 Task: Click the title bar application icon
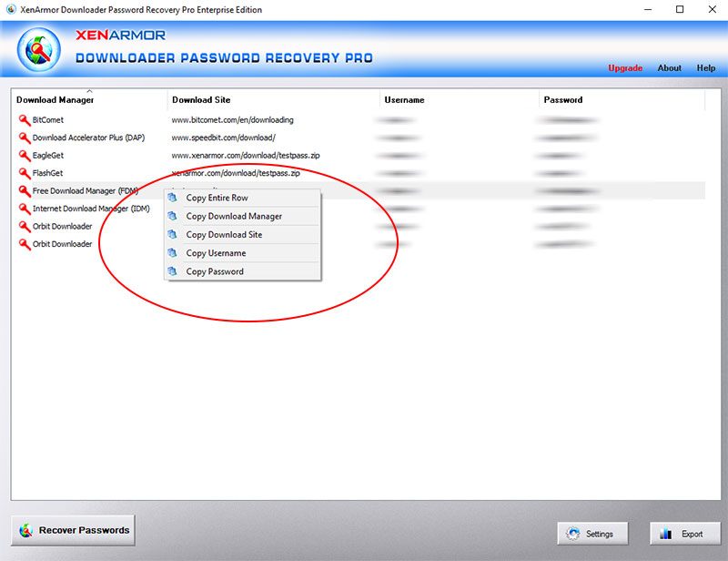(11, 9)
